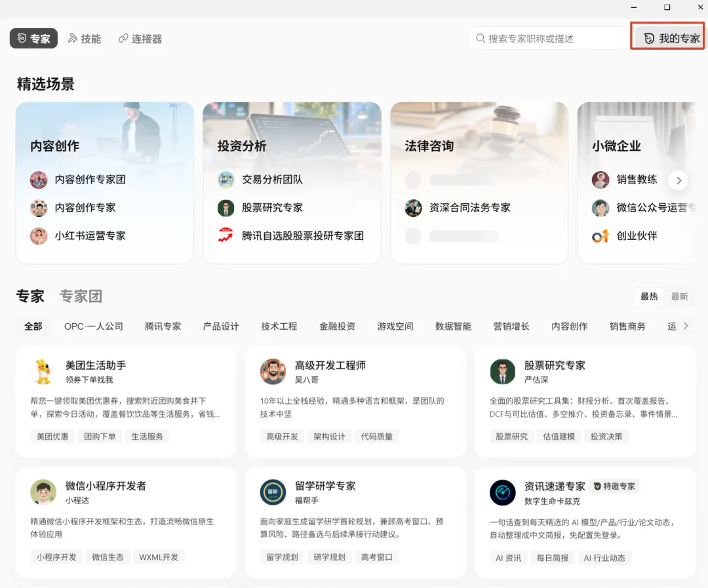Click the 估值建模 tag
The width and height of the screenshot is (708, 588).
(559, 437)
